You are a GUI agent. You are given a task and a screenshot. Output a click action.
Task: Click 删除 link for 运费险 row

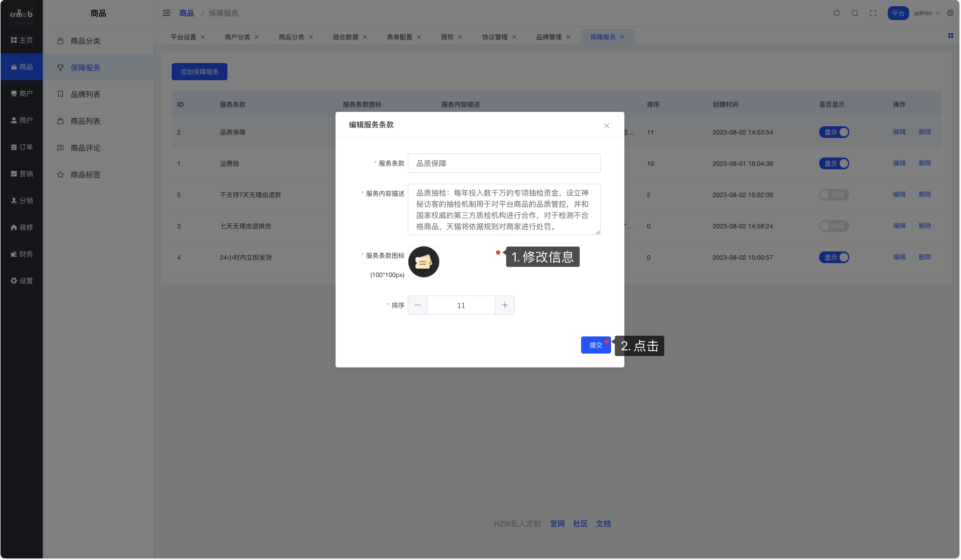924,163
